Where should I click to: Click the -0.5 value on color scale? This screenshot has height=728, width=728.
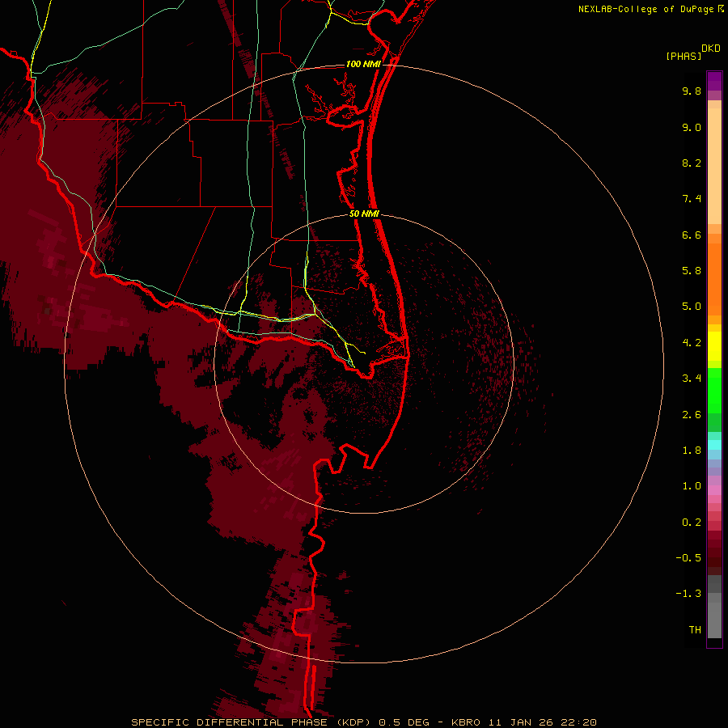688,558
